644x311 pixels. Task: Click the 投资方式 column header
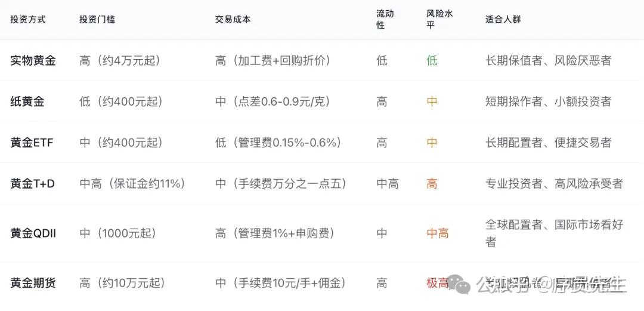point(28,19)
